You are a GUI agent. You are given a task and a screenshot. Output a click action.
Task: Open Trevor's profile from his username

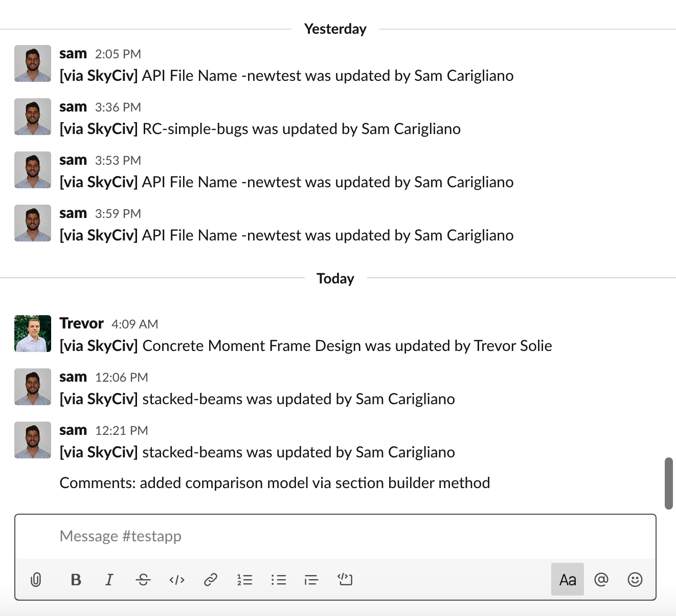[x=81, y=323]
